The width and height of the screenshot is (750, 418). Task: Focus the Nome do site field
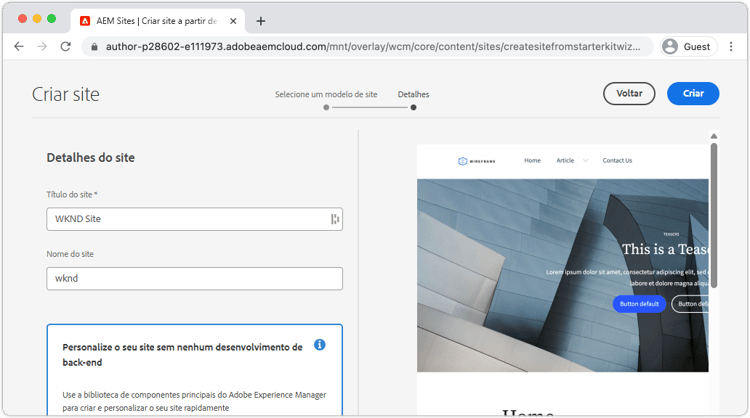click(x=194, y=278)
